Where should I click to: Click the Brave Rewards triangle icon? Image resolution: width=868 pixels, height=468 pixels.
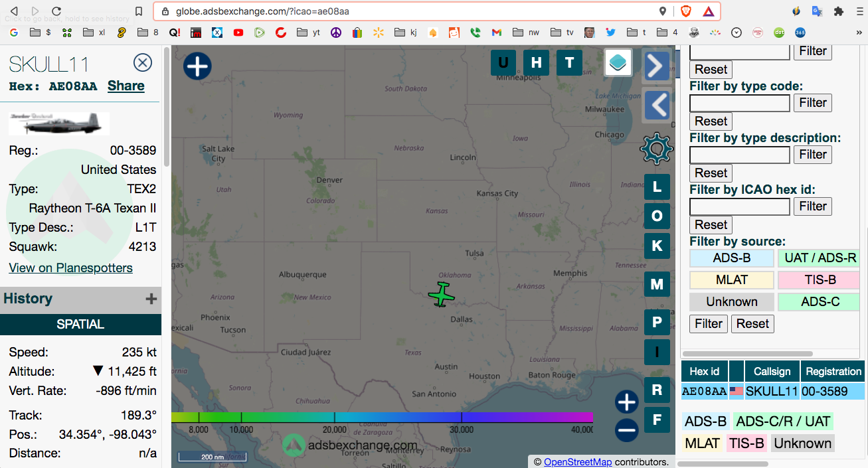[x=708, y=11]
